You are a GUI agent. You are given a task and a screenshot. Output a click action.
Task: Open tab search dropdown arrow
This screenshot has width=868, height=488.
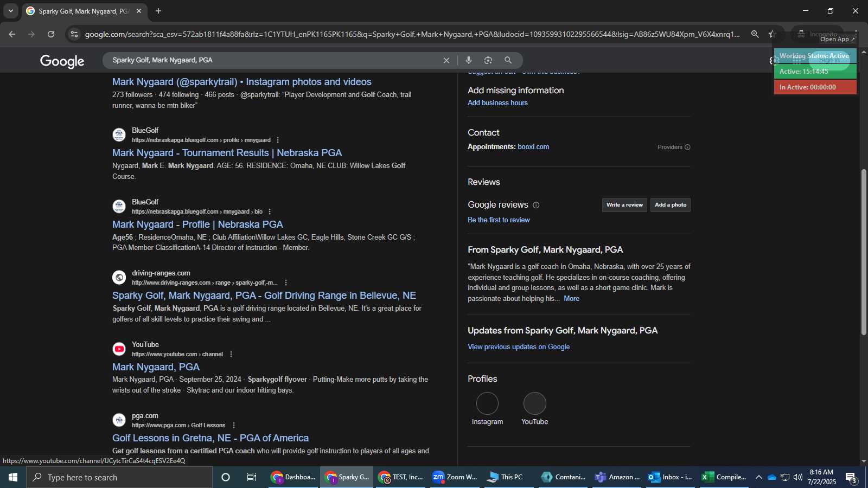[x=10, y=11]
